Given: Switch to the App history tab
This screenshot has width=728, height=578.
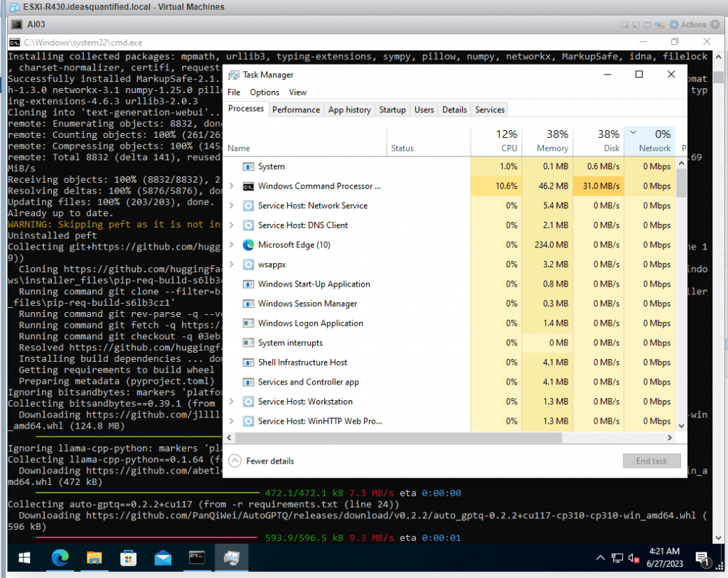Looking at the screenshot, I should point(350,110).
